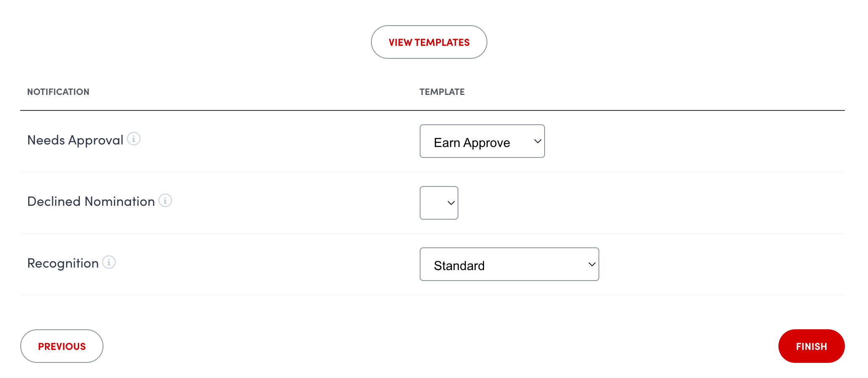868x378 pixels.
Task: Select the Needs Approval row label
Action: click(75, 139)
